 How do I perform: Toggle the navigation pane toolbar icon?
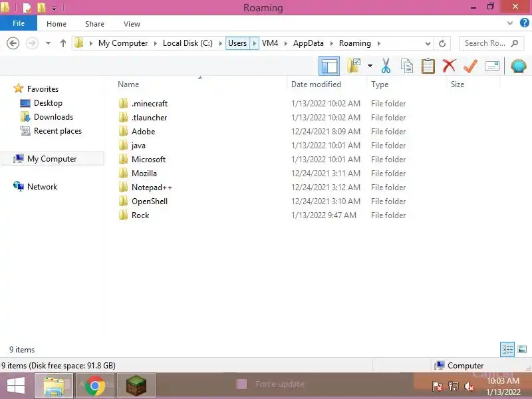[329, 66]
